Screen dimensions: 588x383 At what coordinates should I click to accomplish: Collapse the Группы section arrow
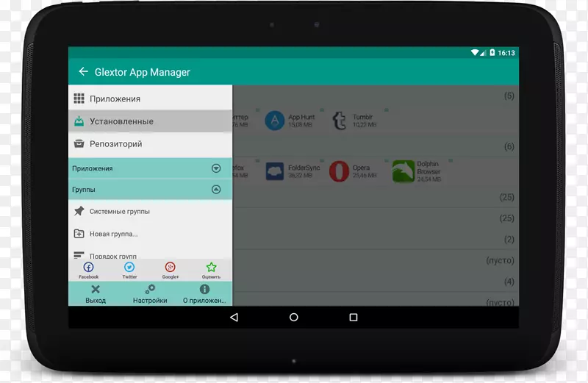(x=216, y=190)
